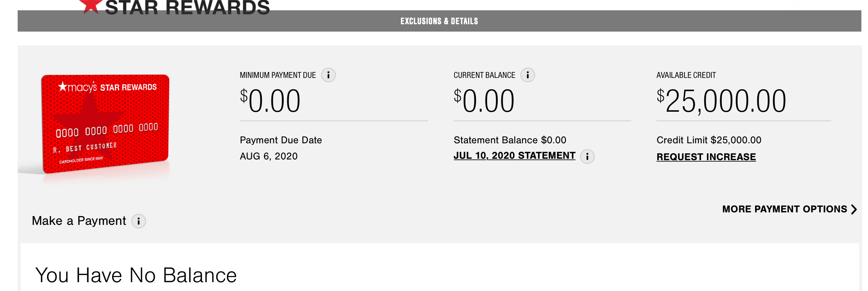The width and height of the screenshot is (868, 291).
Task: Open the Minimum Payment Due info tooltip
Action: 329,75
